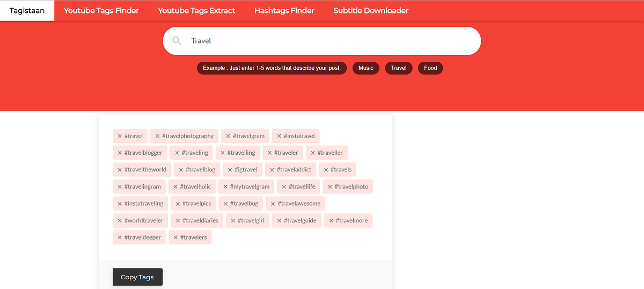Click the search magnifier icon
The image size is (644, 289).
tap(177, 41)
